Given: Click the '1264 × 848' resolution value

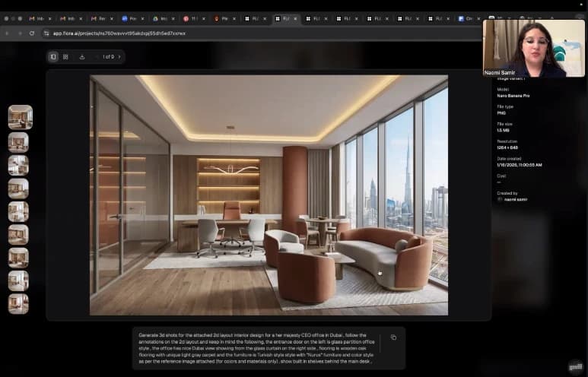Looking at the screenshot, I should point(507,147).
